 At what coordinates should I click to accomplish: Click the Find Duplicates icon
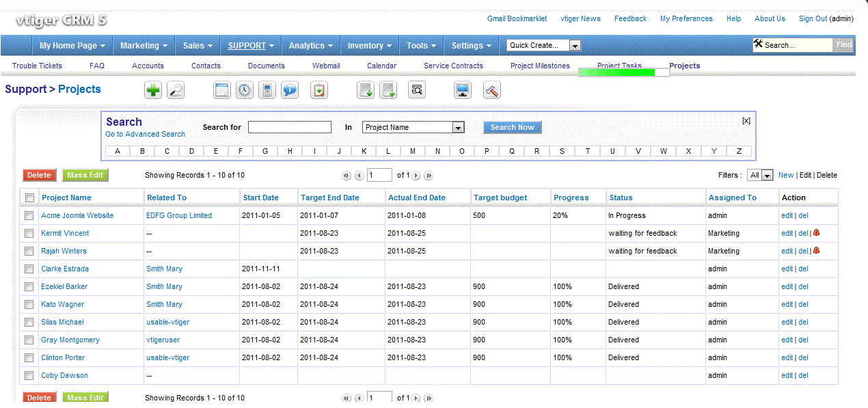417,90
